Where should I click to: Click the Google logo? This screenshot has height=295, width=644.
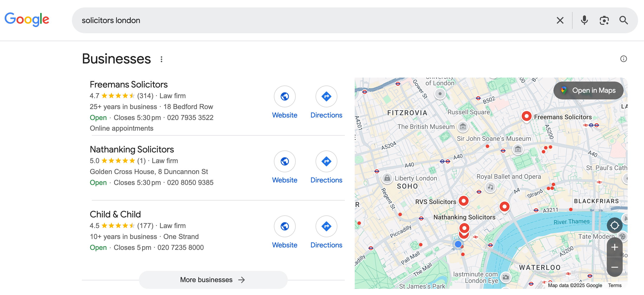click(x=27, y=20)
